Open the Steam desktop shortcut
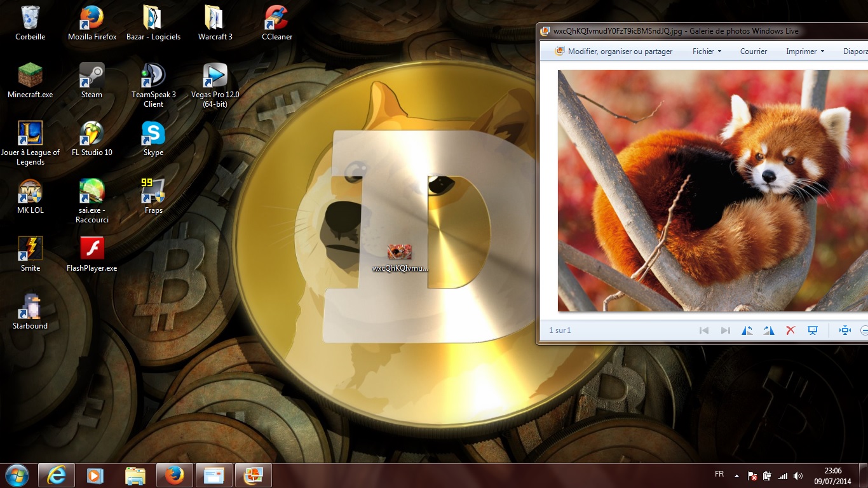The image size is (868, 488). [92, 79]
